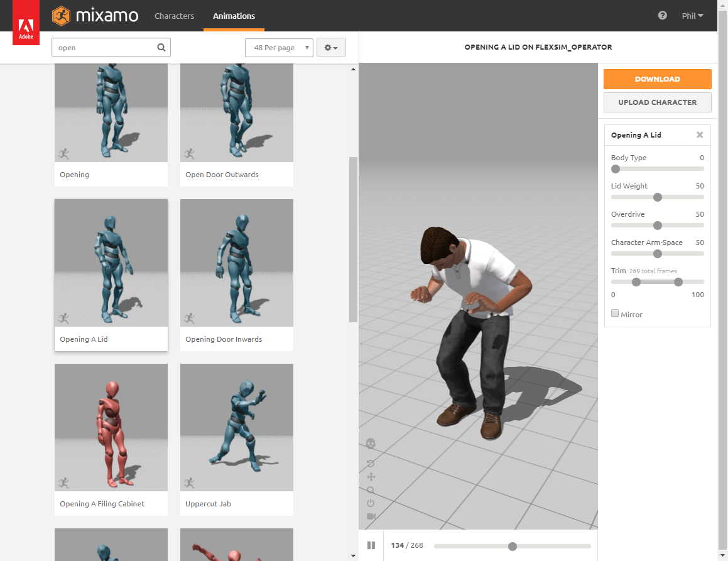Viewport: 728px width, 561px height.
Task: Close the Opening A Lid settings panel
Action: pyautogui.click(x=700, y=135)
